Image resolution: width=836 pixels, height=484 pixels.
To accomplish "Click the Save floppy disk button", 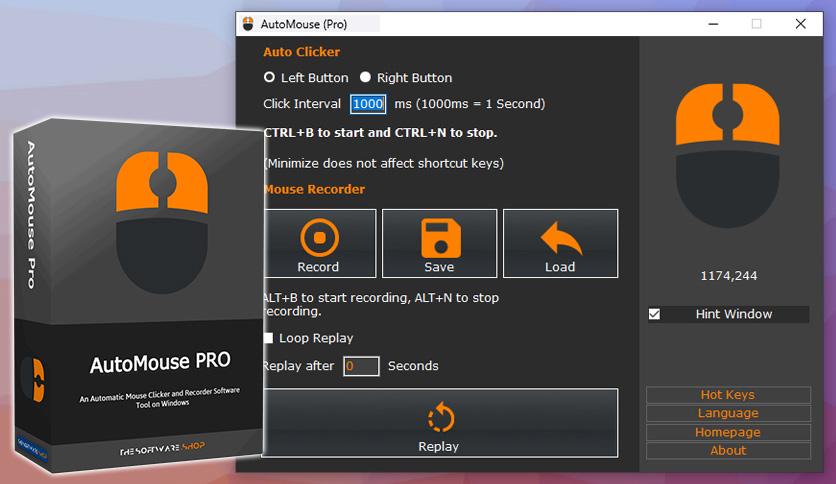I will point(439,243).
